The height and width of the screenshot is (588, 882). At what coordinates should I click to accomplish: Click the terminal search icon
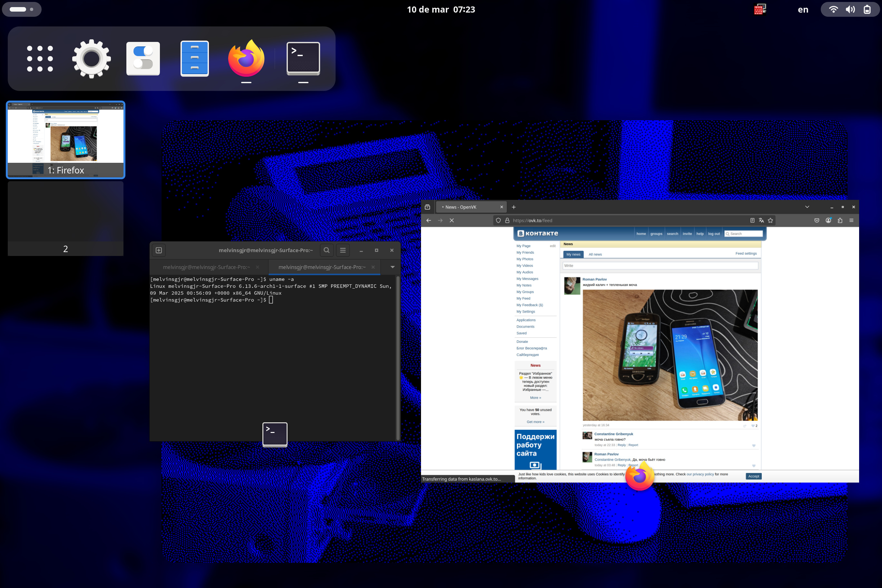pyautogui.click(x=327, y=250)
